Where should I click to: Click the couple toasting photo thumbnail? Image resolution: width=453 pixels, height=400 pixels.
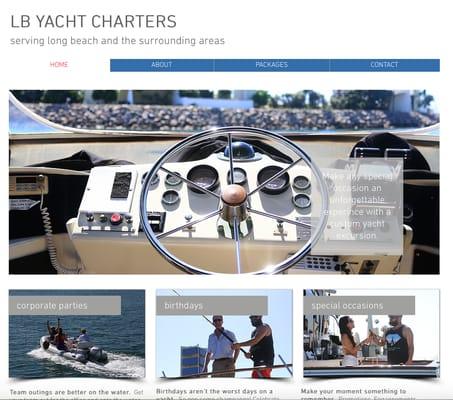(371, 334)
